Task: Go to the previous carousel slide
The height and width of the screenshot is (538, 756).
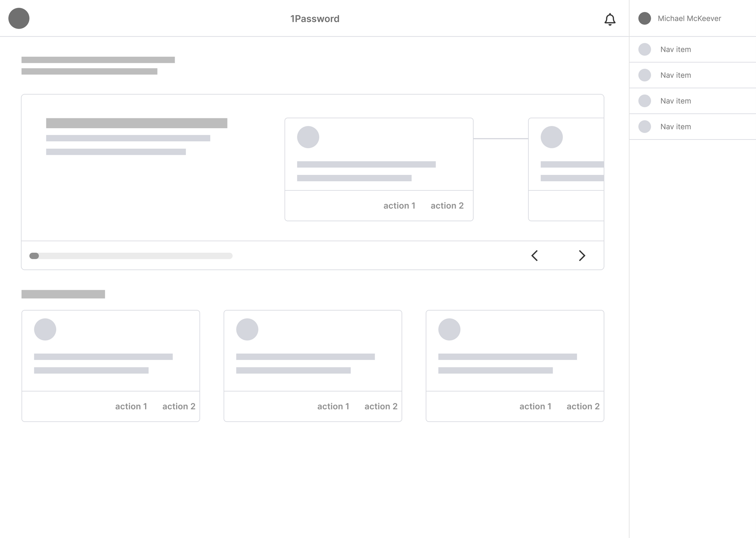Action: 534,256
